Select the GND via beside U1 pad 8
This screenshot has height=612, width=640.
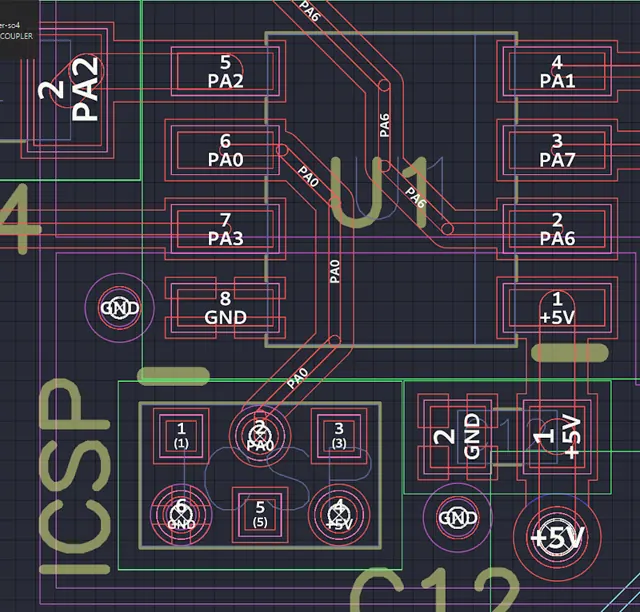point(120,308)
